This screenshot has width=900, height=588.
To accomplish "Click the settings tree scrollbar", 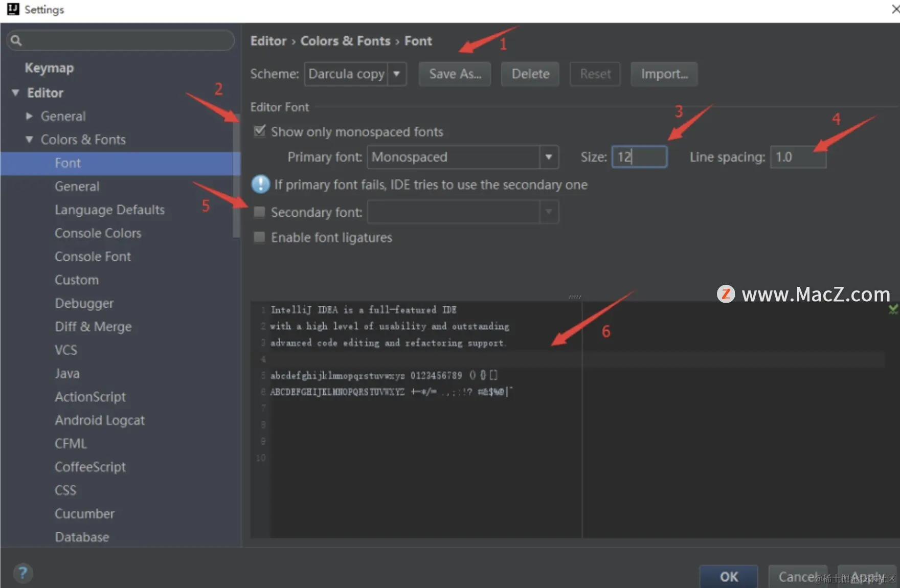I will pyautogui.click(x=236, y=176).
